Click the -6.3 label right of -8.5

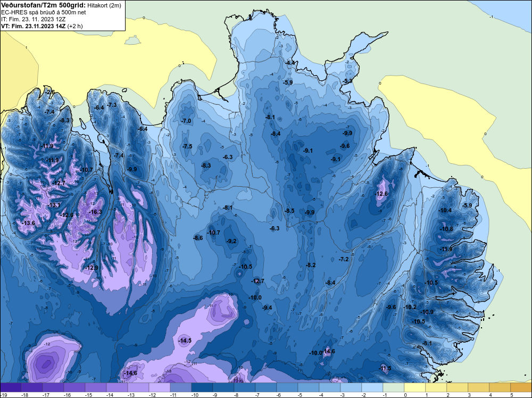pos(275,228)
